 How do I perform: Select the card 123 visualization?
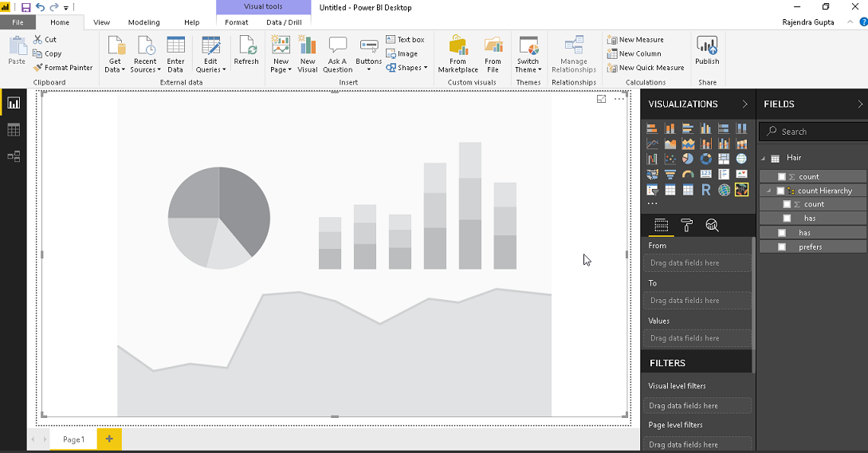(706, 175)
